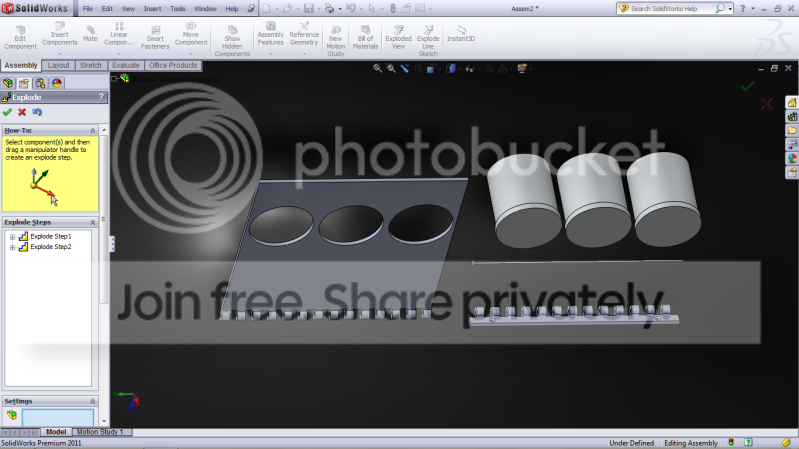Undo the last explode step

37,112
